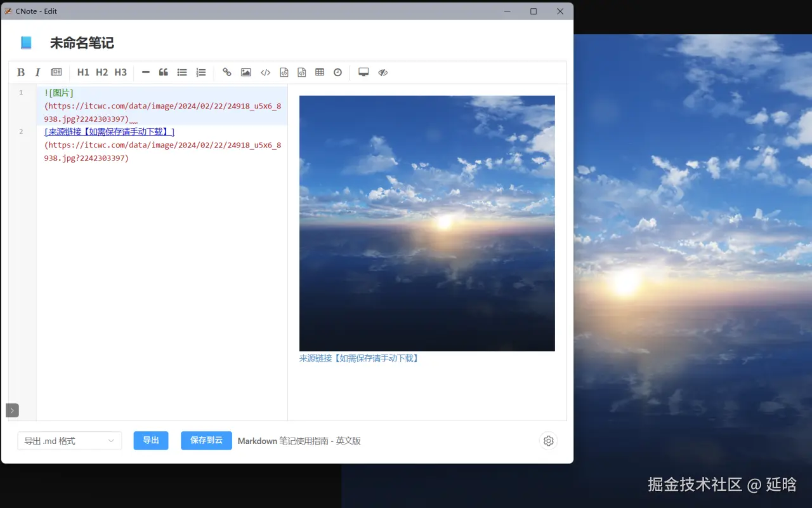Image resolution: width=812 pixels, height=508 pixels.
Task: Click line number 2 in the gutter
Action: (21, 131)
